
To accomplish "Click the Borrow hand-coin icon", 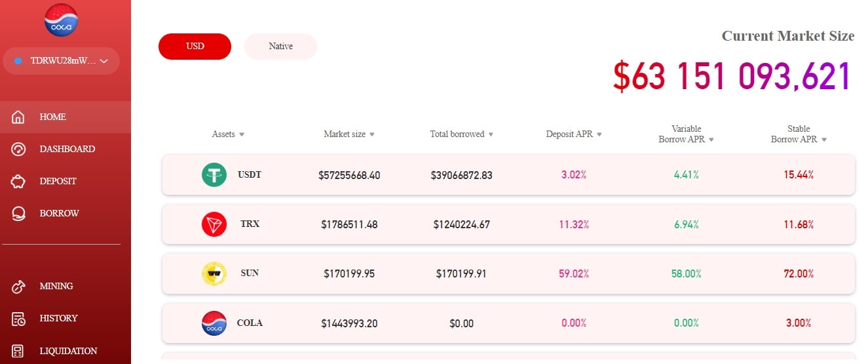I will tap(18, 214).
